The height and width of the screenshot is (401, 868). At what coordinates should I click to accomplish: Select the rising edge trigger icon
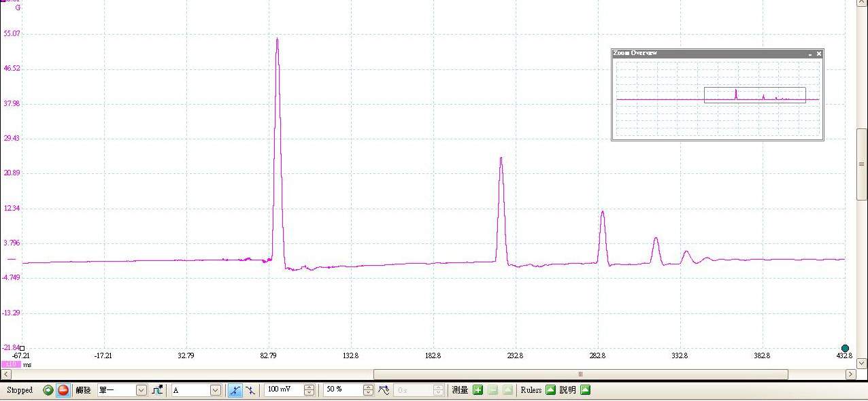pos(235,390)
